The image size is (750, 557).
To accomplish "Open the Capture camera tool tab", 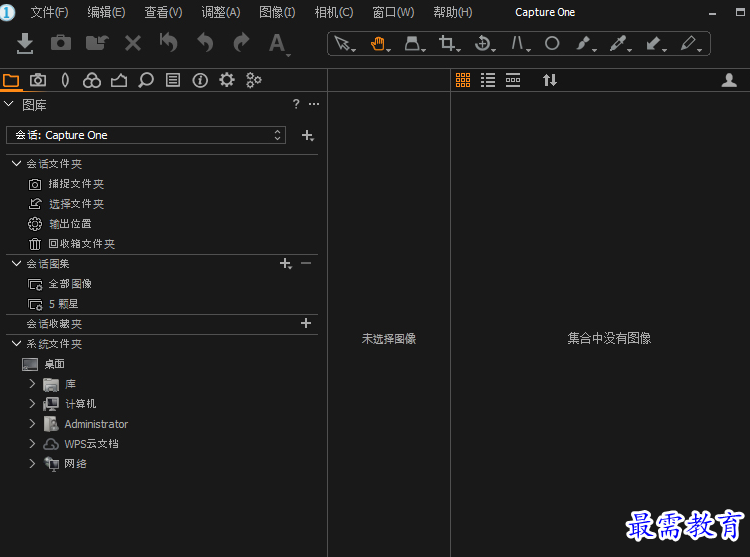I will 38,80.
